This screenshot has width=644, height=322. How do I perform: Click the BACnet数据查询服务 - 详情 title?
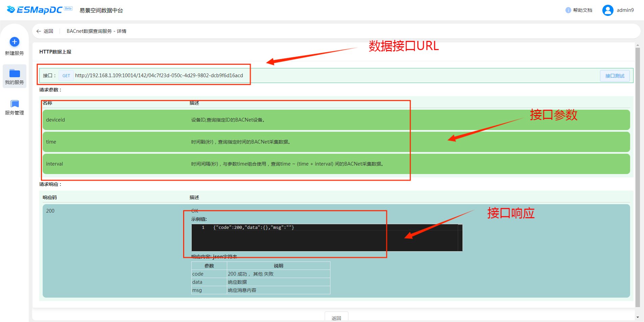96,31
